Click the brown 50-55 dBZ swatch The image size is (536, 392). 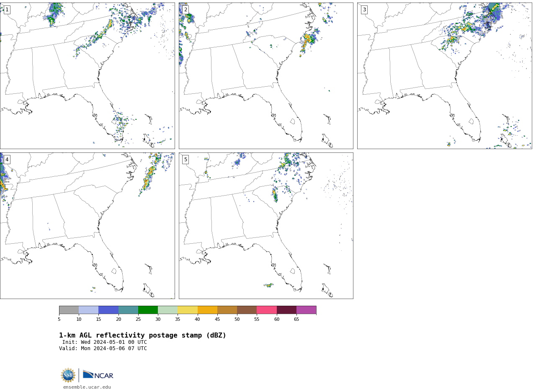coord(247,310)
